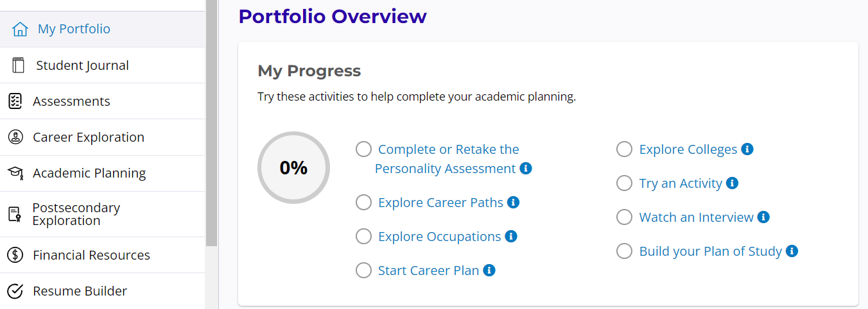The height and width of the screenshot is (309, 868).
Task: Show info for Explore Career Paths
Action: point(513,203)
